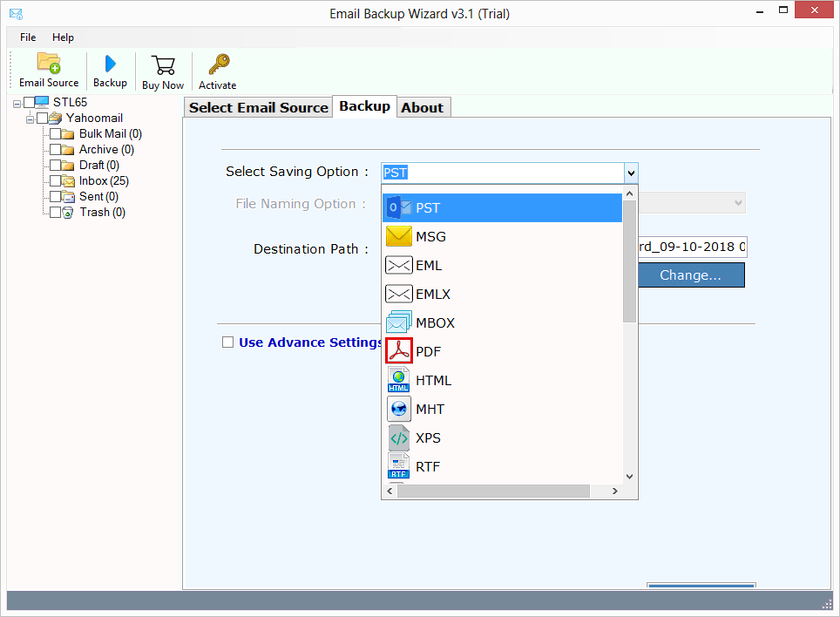Click the Activate key icon

coord(219,64)
